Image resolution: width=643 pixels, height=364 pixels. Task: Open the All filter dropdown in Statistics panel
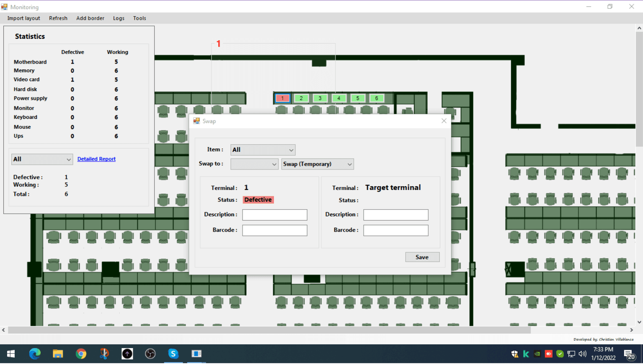tap(42, 159)
